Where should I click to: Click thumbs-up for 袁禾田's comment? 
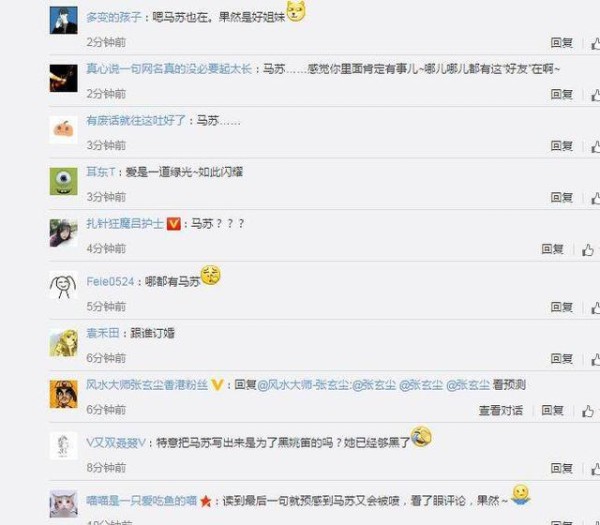point(596,359)
